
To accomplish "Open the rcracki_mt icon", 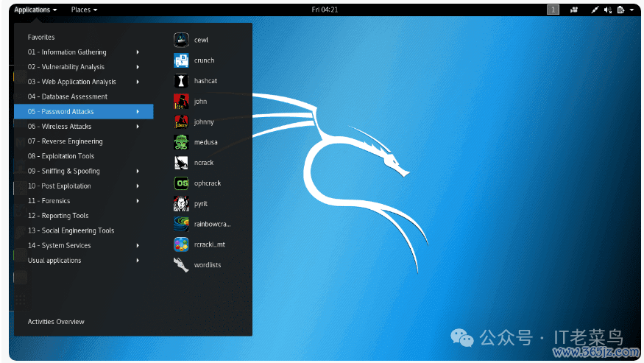I will [x=181, y=244].
